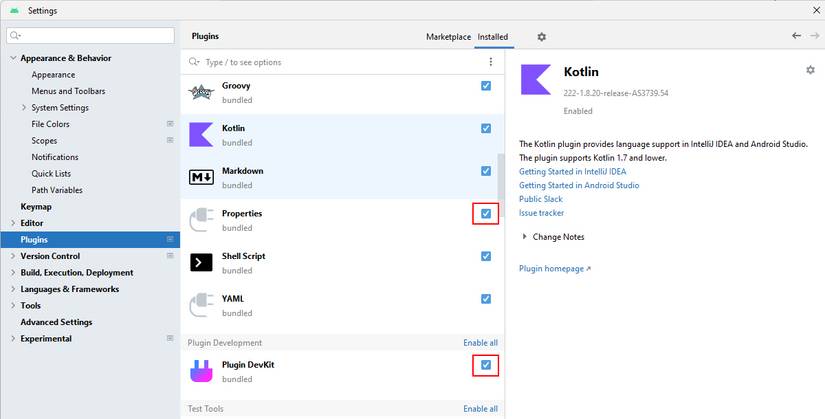Click the Markdown plugin icon
This screenshot has width=825, height=419.
[201, 177]
